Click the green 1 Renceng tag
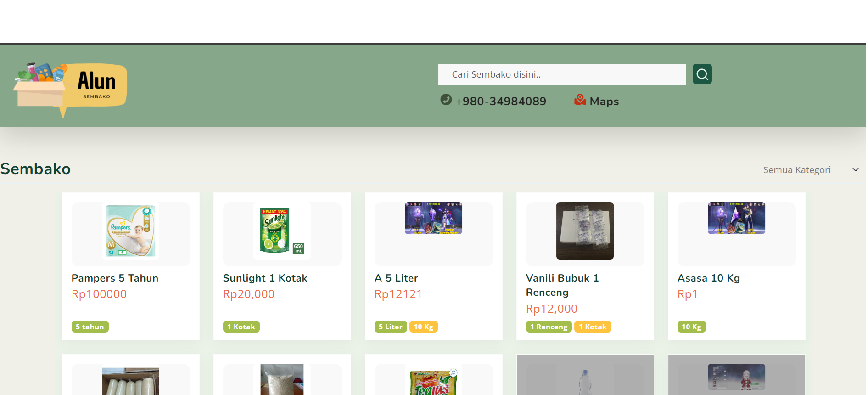This screenshot has width=868, height=395. click(x=549, y=327)
